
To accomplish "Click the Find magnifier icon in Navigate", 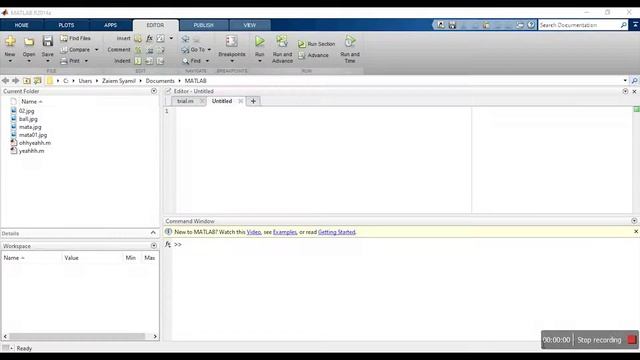I will point(186,61).
